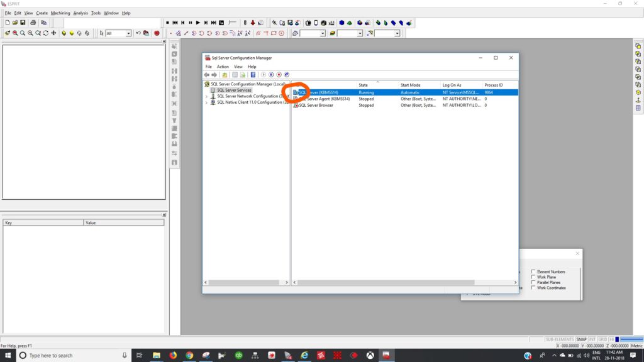Image resolution: width=644 pixels, height=362 pixels.
Task: Open the Action menu in SQL Config Manager
Action: click(x=223, y=67)
